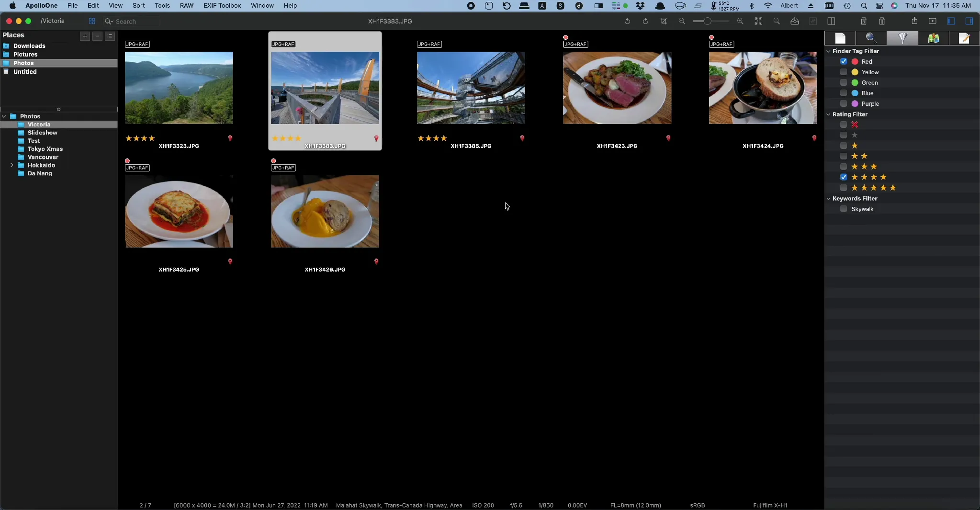The height and width of the screenshot is (510, 980).
Task: Uncheck the four-star rating filter
Action: click(x=844, y=177)
